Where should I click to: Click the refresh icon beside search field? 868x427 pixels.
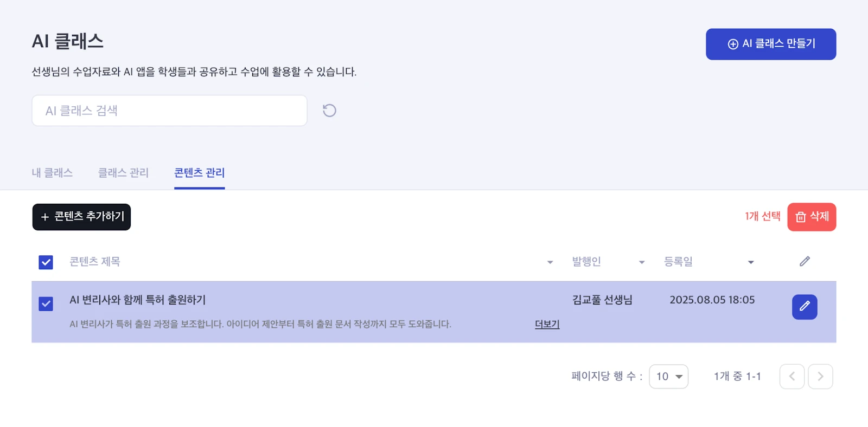[329, 111]
